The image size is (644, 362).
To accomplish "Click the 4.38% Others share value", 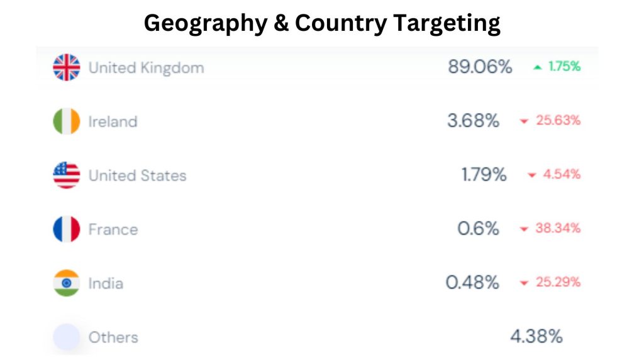I will pos(536,337).
